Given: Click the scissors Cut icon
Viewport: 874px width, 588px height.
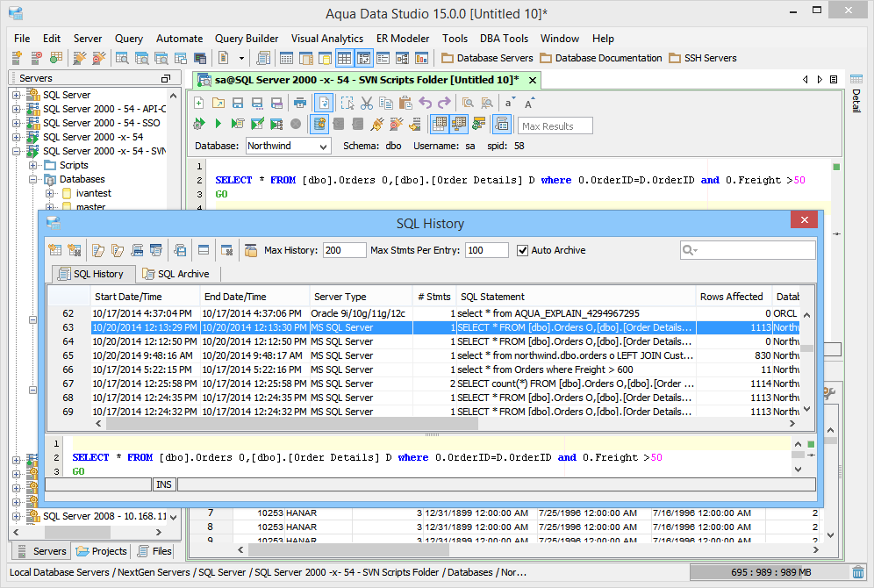Looking at the screenshot, I should click(x=367, y=103).
